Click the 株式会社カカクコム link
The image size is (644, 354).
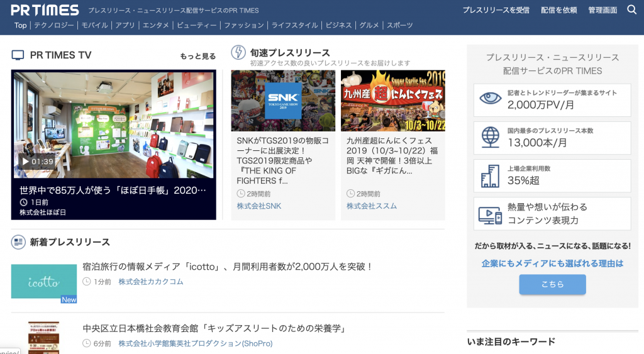pyautogui.click(x=151, y=282)
